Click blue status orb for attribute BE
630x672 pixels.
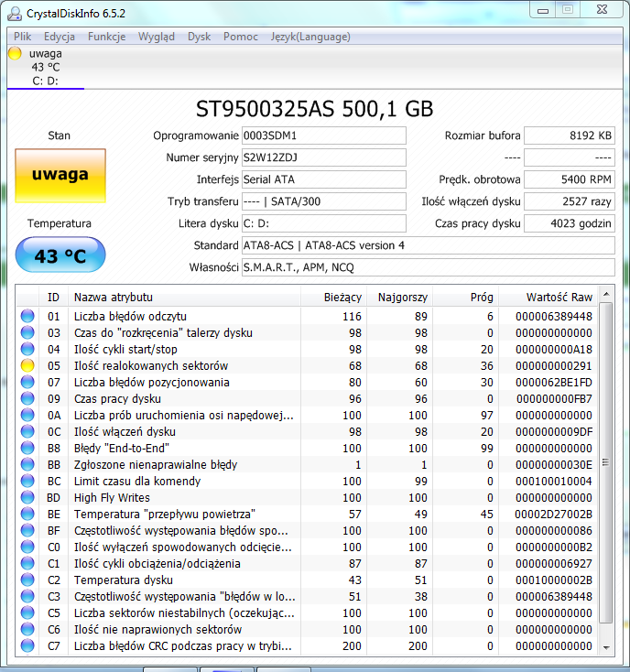[x=27, y=514]
